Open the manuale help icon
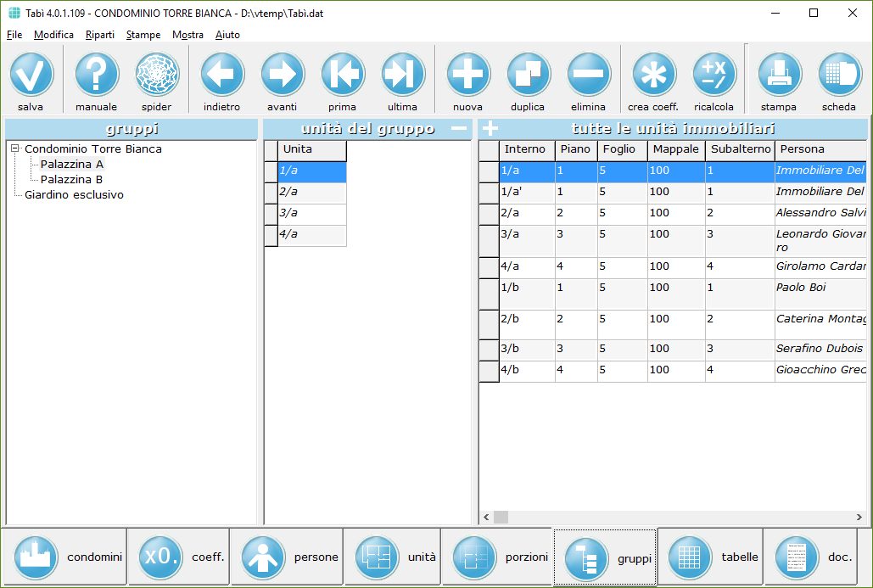The height and width of the screenshot is (588, 873). click(96, 75)
